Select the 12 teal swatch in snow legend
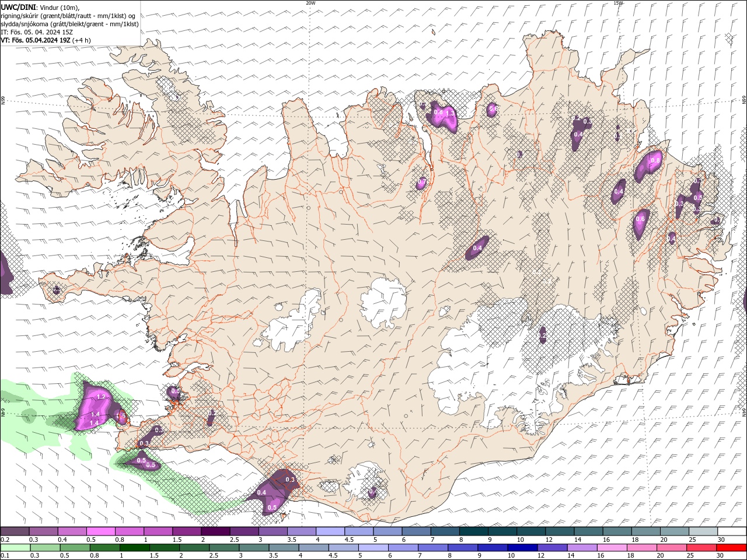The image size is (747, 560). pyautogui.click(x=560, y=531)
